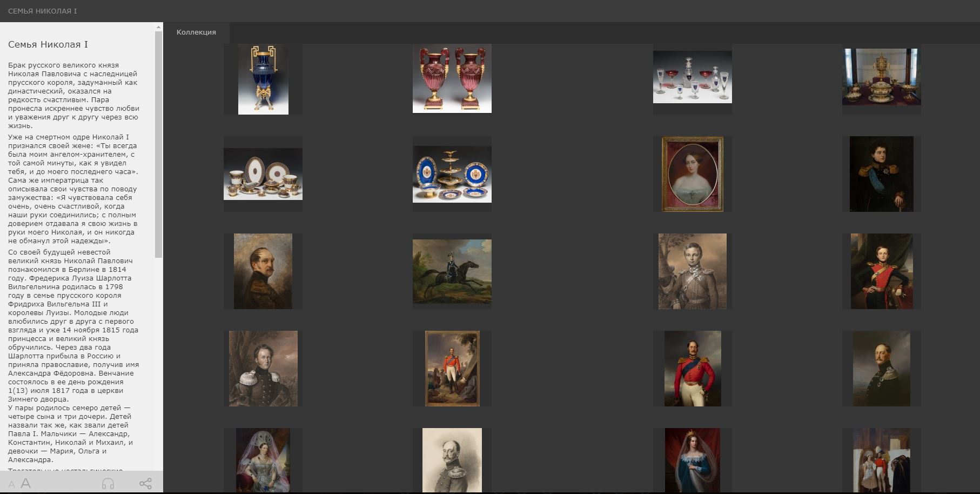The height and width of the screenshot is (494, 980).
Task: Play the audio guide via headphones icon
Action: pyautogui.click(x=108, y=484)
